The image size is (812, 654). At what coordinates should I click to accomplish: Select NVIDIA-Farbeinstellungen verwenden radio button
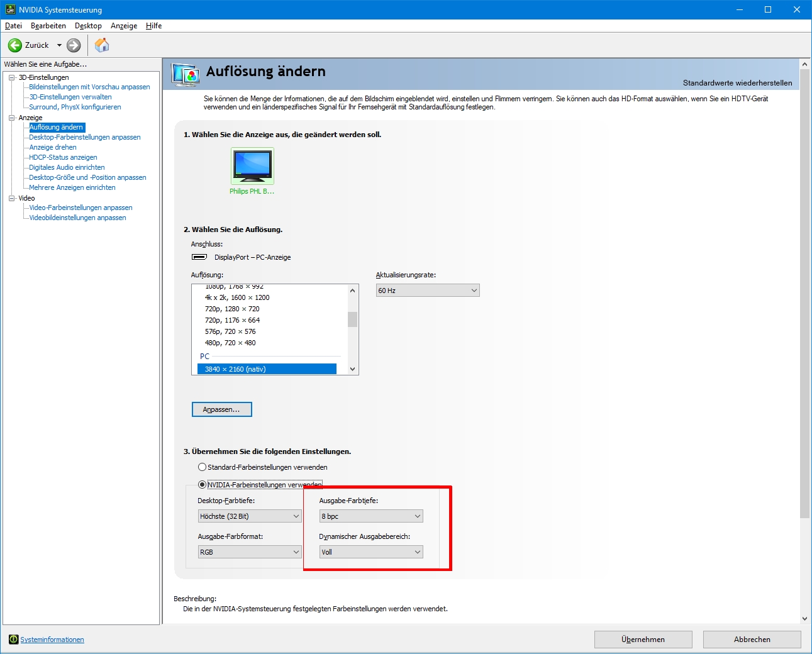(x=202, y=485)
